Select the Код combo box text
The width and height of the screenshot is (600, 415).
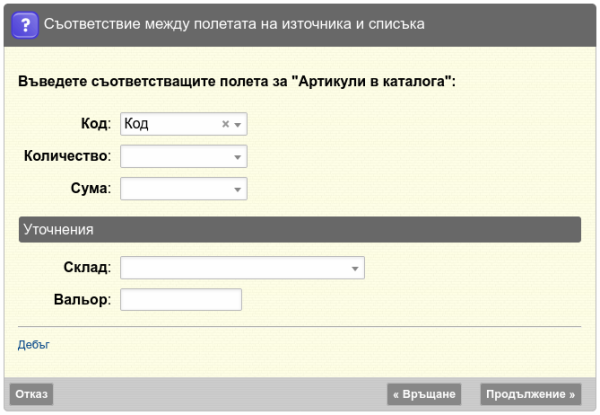[x=136, y=124]
